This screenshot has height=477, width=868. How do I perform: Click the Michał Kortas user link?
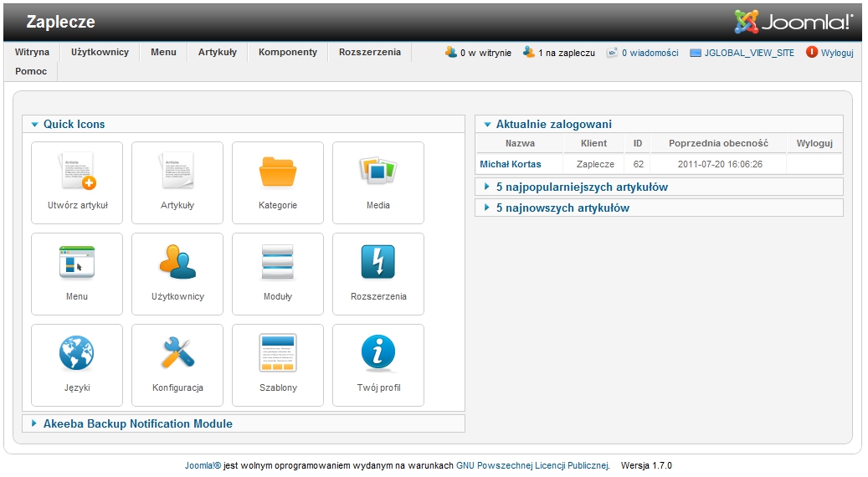coord(510,164)
